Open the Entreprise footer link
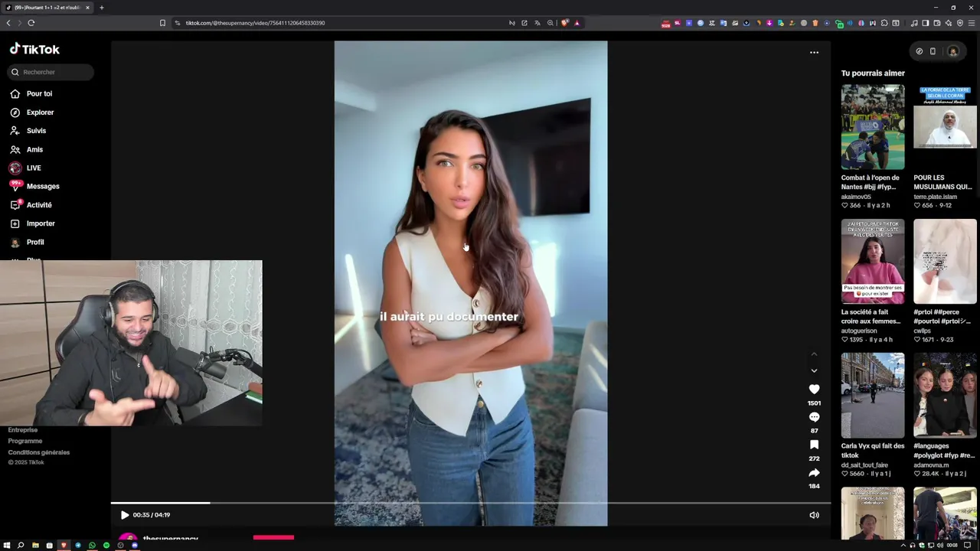The width and height of the screenshot is (980, 551). tap(23, 430)
